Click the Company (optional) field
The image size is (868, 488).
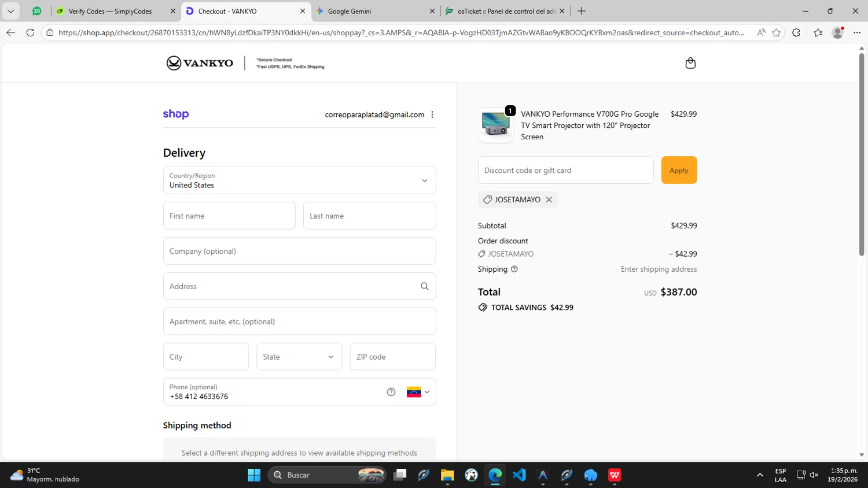click(299, 251)
